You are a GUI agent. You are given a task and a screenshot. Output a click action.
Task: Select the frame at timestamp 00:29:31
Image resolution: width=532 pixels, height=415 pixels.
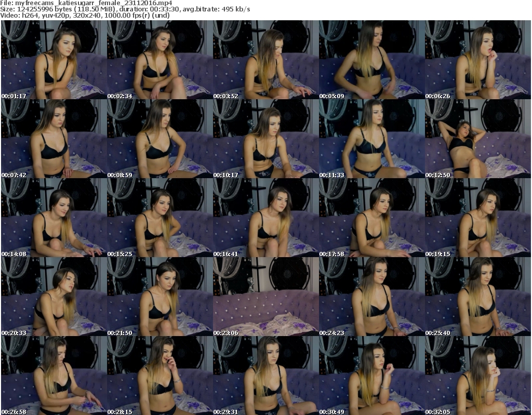coord(265,376)
